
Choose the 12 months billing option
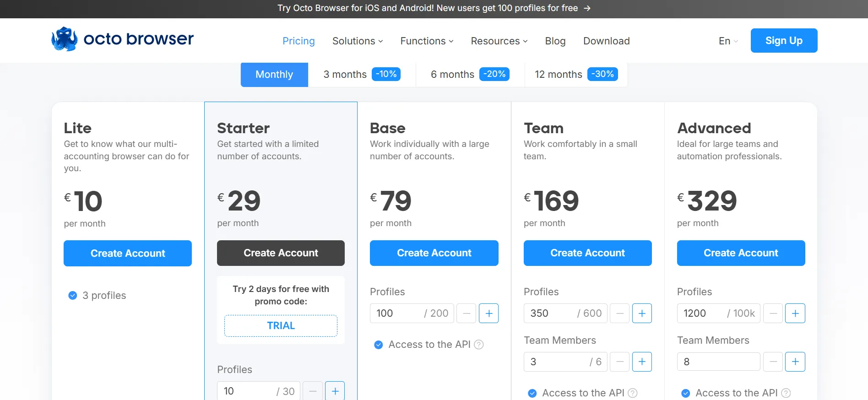click(576, 75)
